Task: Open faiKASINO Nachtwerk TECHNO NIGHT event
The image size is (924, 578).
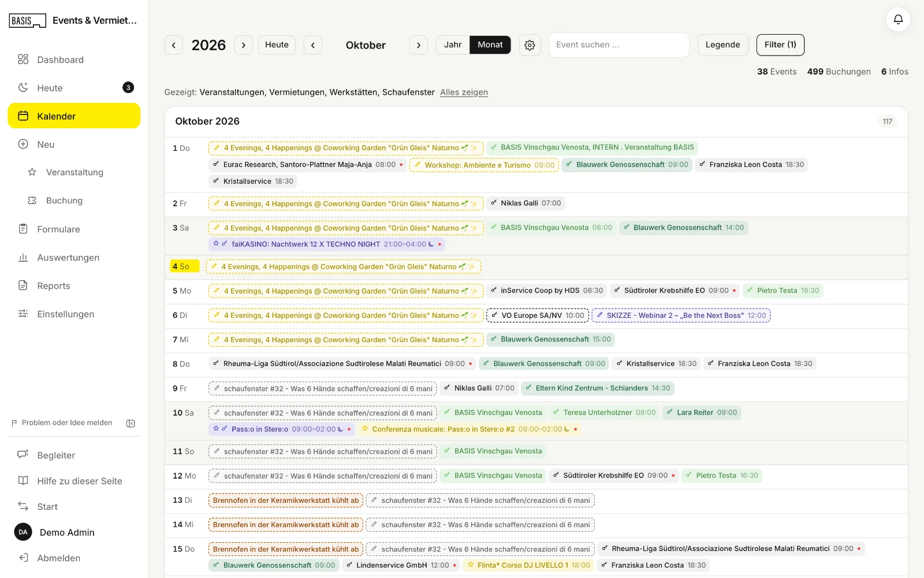Action: 327,244
